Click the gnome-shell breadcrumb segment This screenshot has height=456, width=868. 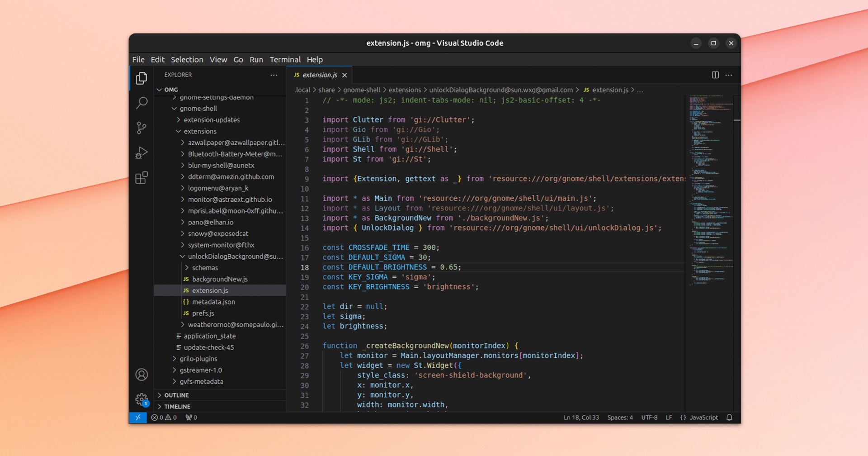tap(362, 90)
